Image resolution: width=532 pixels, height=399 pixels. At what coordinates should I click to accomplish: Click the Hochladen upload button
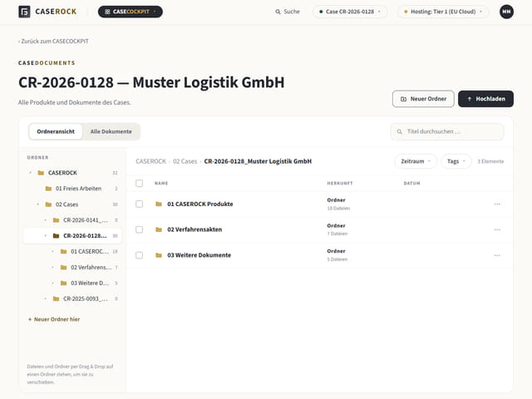click(x=485, y=99)
